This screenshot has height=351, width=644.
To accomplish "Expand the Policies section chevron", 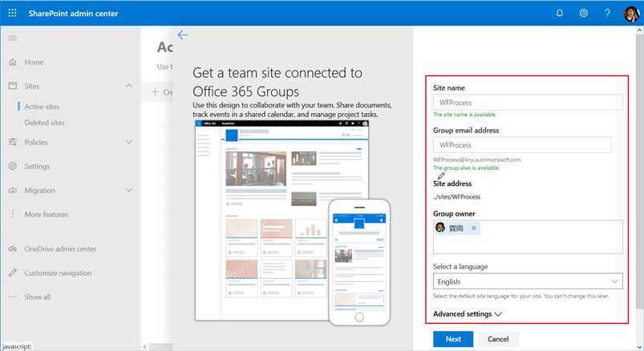I will (129, 142).
